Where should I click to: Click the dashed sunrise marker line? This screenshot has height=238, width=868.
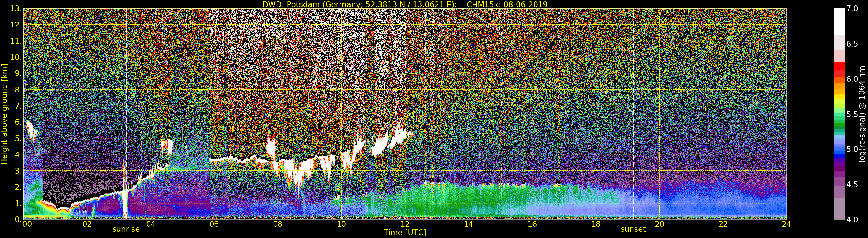pos(126,114)
